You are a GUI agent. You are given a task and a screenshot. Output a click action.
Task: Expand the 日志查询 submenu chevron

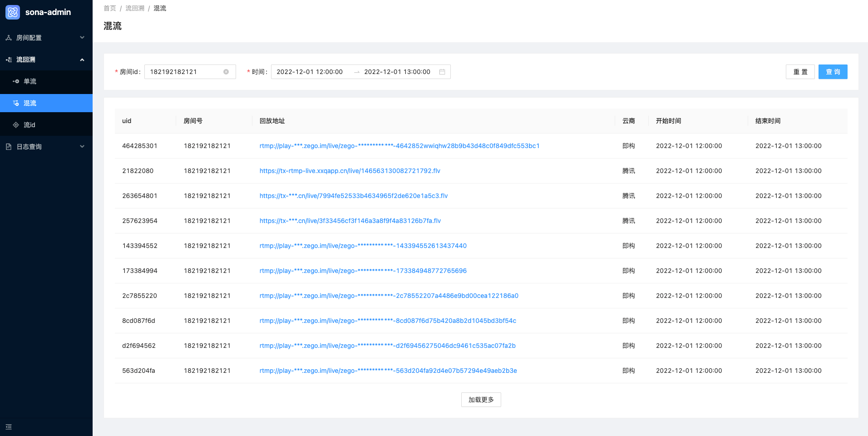point(82,147)
